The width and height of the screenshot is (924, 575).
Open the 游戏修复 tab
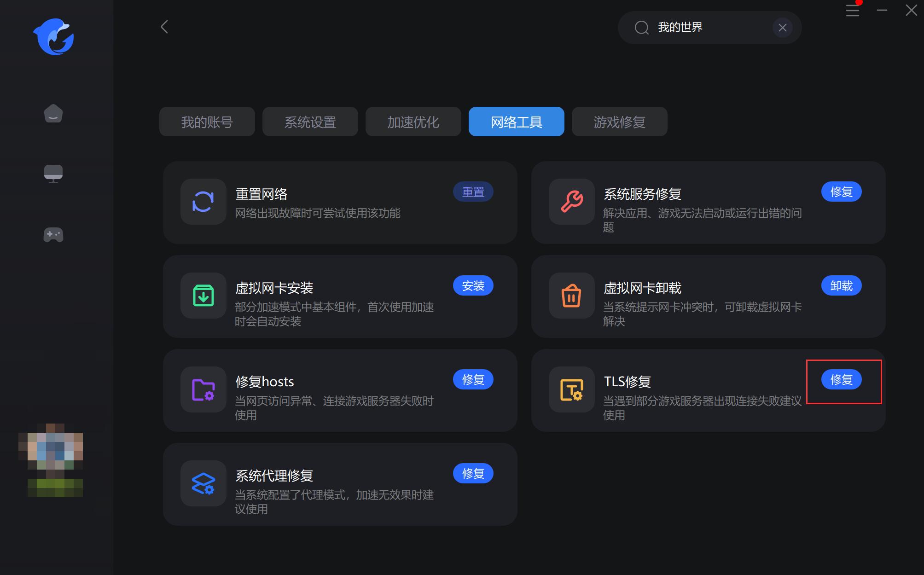619,122
